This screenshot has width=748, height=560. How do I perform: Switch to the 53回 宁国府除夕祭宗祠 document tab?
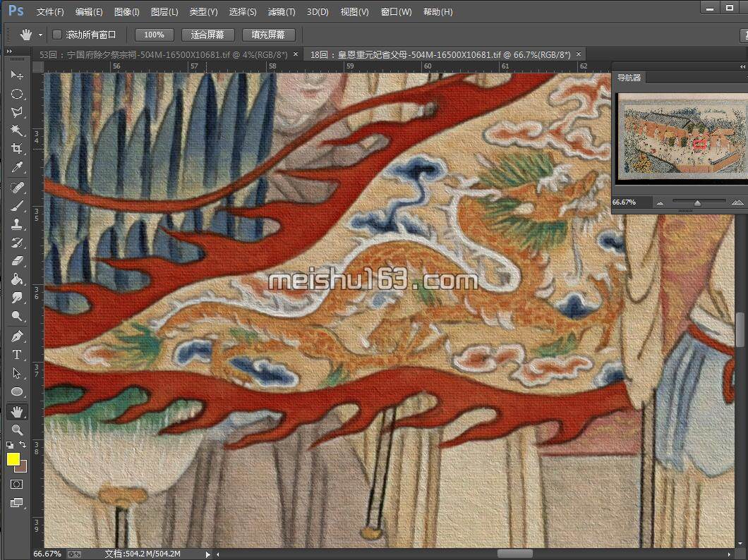[164, 55]
